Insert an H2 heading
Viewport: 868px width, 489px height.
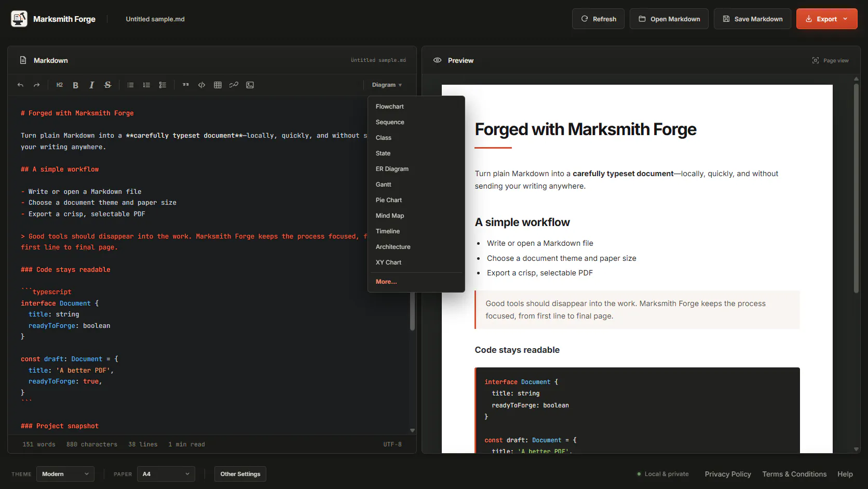click(60, 85)
